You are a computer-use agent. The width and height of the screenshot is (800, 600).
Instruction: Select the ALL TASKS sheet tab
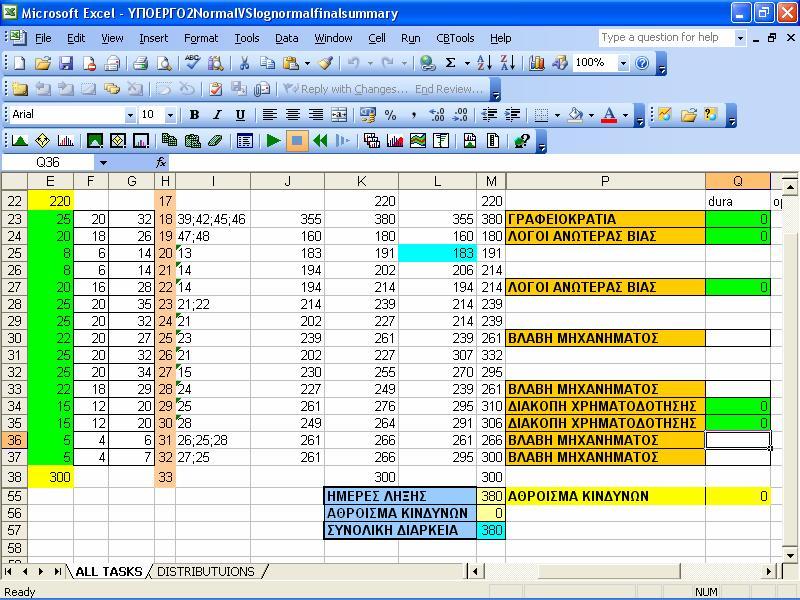109,571
